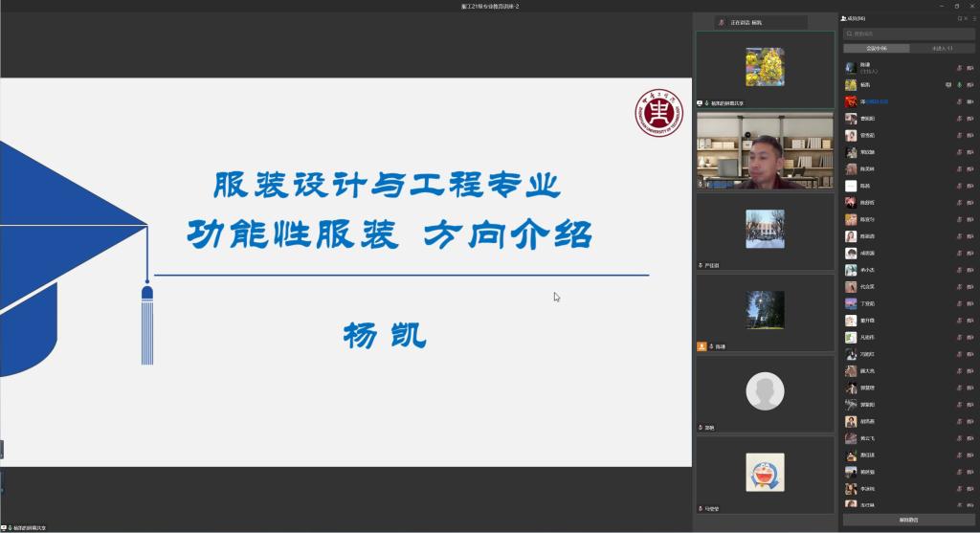Click the muted microphone in third member row
The width and height of the screenshot is (980, 533).
959,101
